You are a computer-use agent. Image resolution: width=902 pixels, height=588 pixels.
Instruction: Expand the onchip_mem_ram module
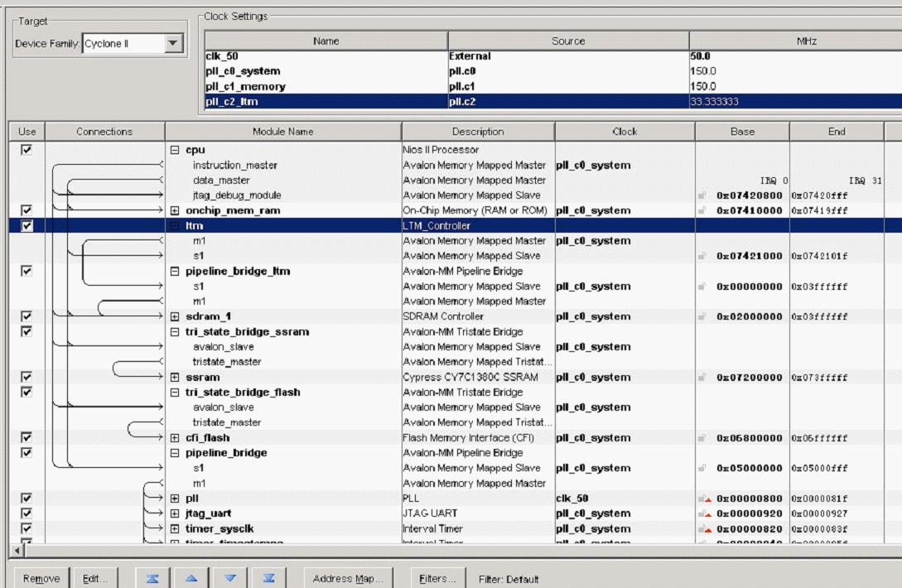pyautogui.click(x=175, y=210)
